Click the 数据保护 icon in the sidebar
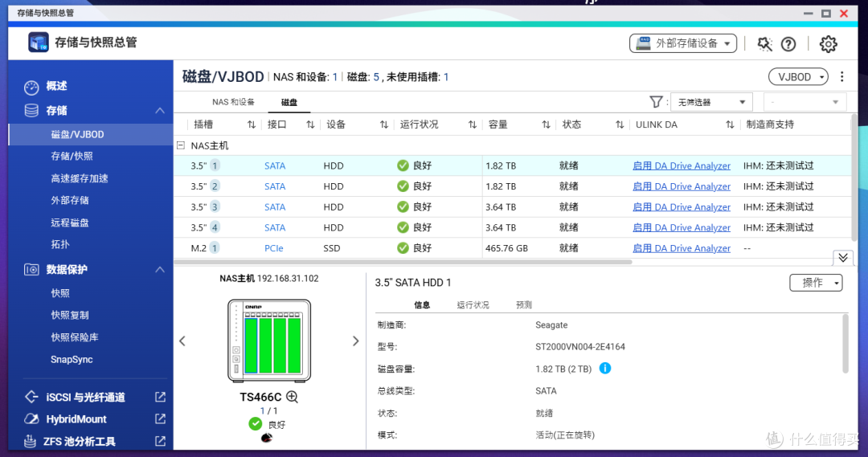The height and width of the screenshot is (457, 868). pos(31,269)
